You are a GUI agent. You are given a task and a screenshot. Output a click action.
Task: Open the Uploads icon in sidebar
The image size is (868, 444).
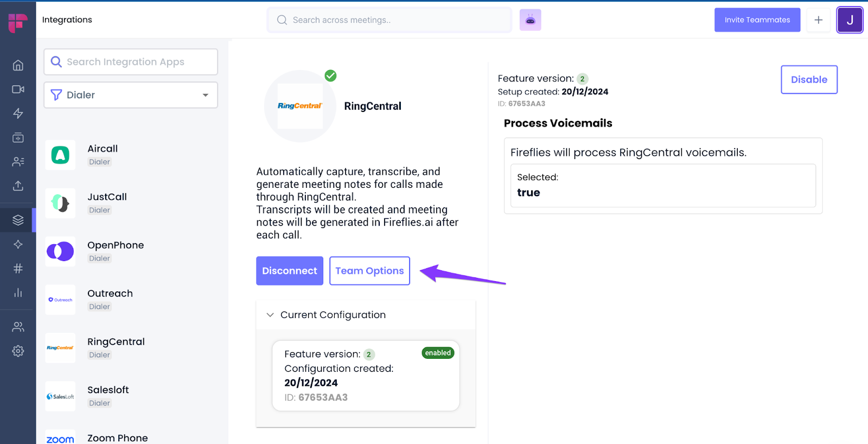click(x=18, y=186)
